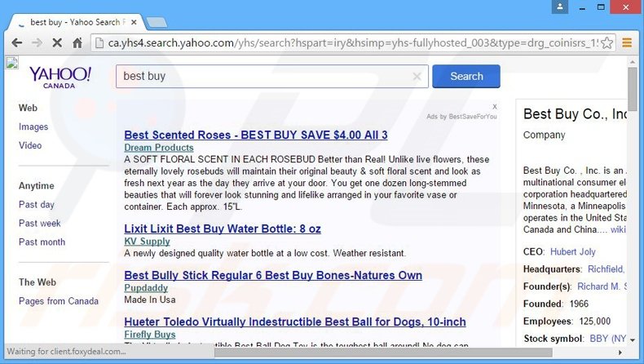The height and width of the screenshot is (364, 644).
Task: Click the Search button
Action: [466, 76]
